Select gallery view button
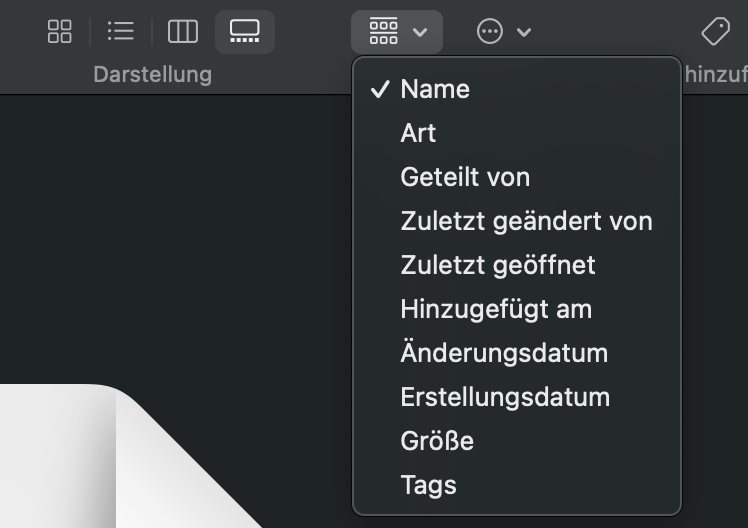Image resolution: width=748 pixels, height=528 pixels. (x=244, y=32)
